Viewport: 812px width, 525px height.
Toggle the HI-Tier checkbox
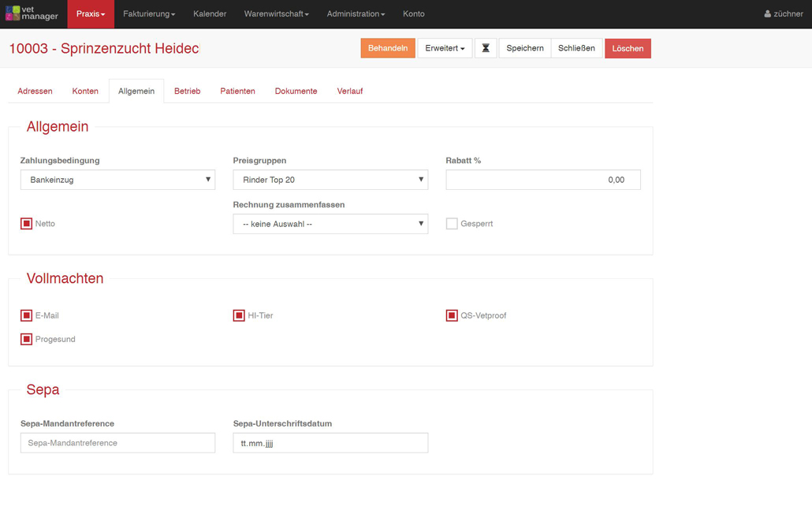point(239,315)
